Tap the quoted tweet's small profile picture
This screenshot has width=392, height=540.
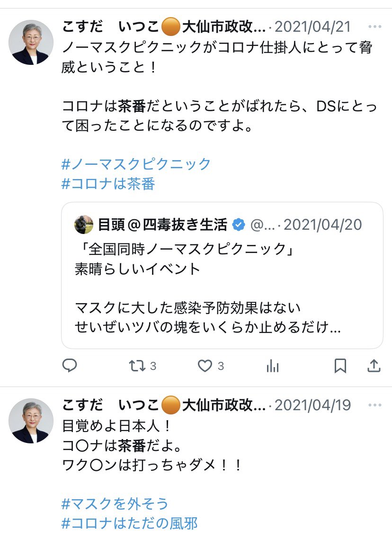point(84,225)
